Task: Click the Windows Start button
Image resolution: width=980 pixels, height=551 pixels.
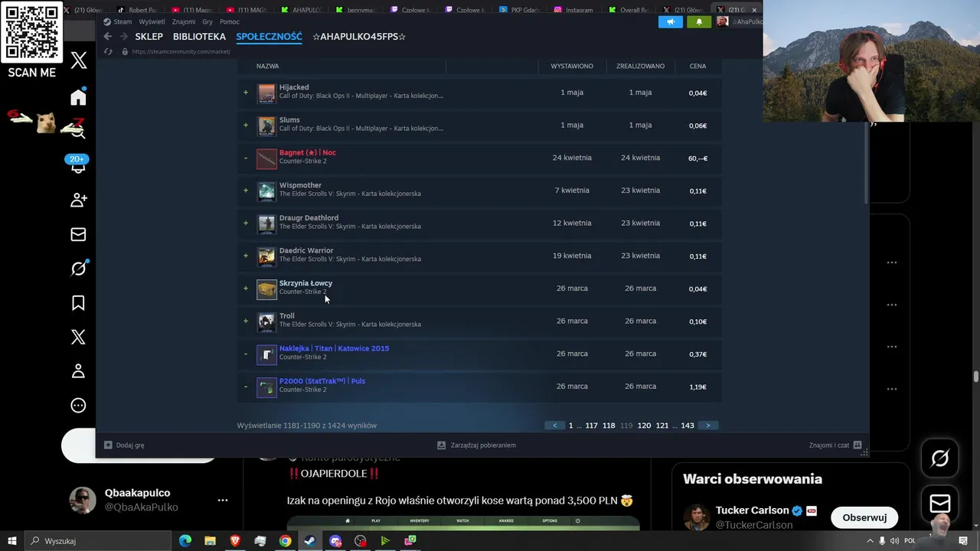Action: [x=11, y=541]
